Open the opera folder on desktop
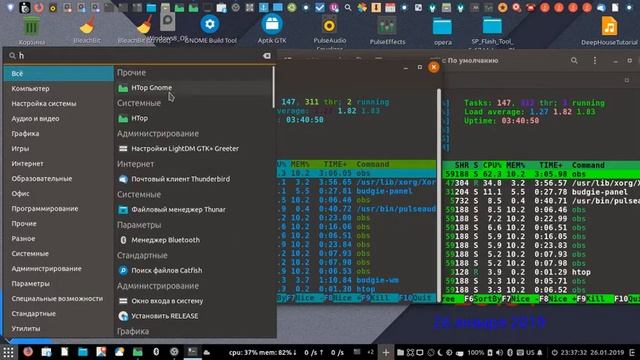The image size is (640, 360). pos(442,32)
